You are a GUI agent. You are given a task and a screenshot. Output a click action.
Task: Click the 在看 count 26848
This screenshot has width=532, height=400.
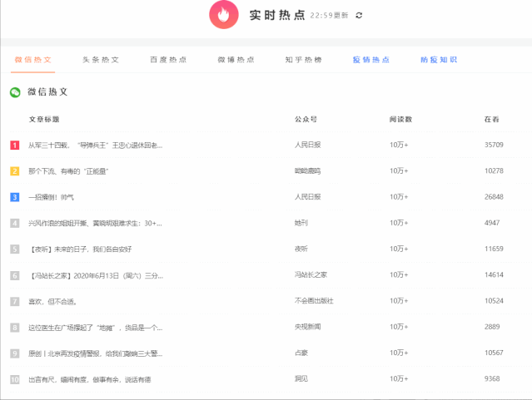pyautogui.click(x=494, y=197)
